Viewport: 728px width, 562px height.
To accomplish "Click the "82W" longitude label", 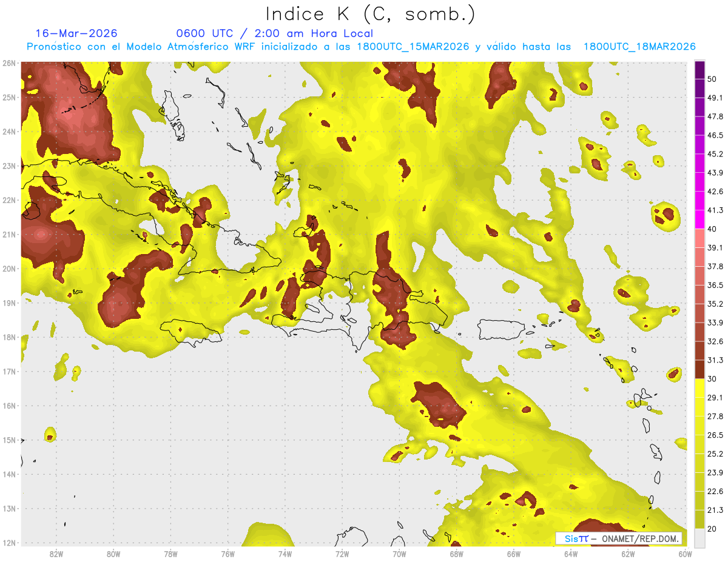I will (x=56, y=554).
